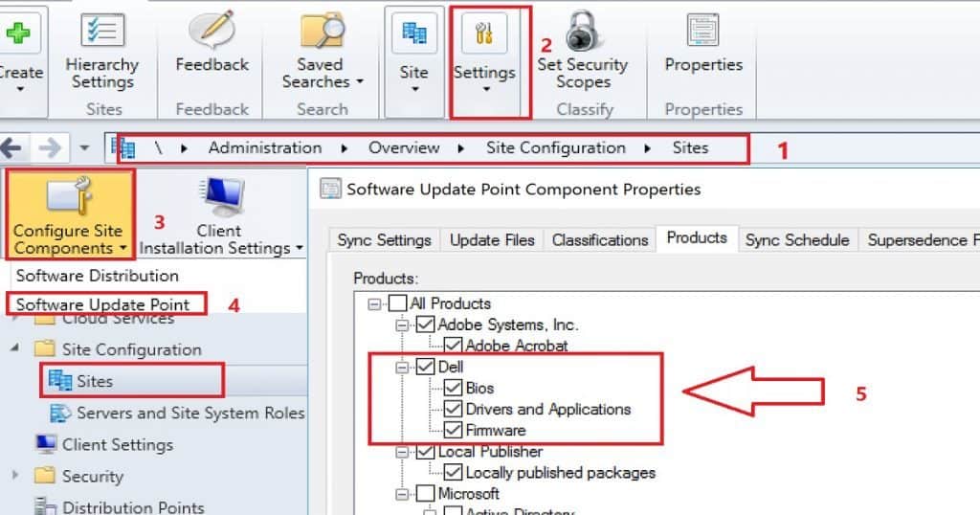Uncheck Drivers and Applications checkbox

tap(453, 409)
